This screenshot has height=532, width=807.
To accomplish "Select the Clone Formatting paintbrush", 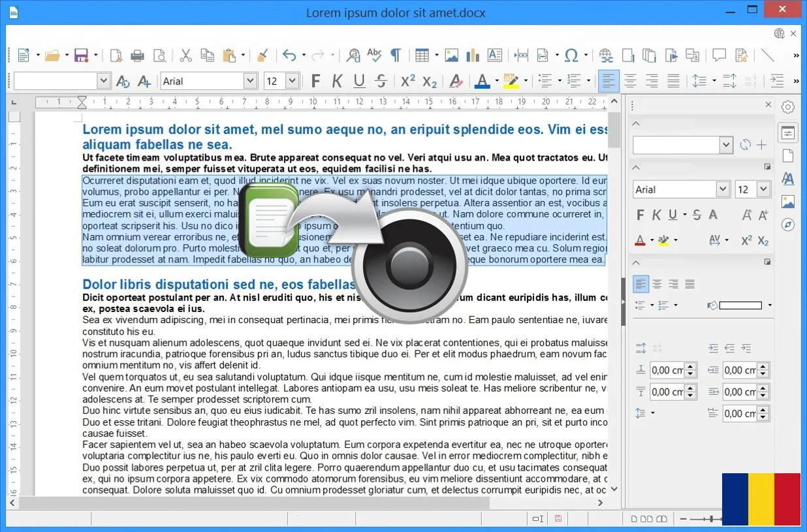I will [262, 55].
